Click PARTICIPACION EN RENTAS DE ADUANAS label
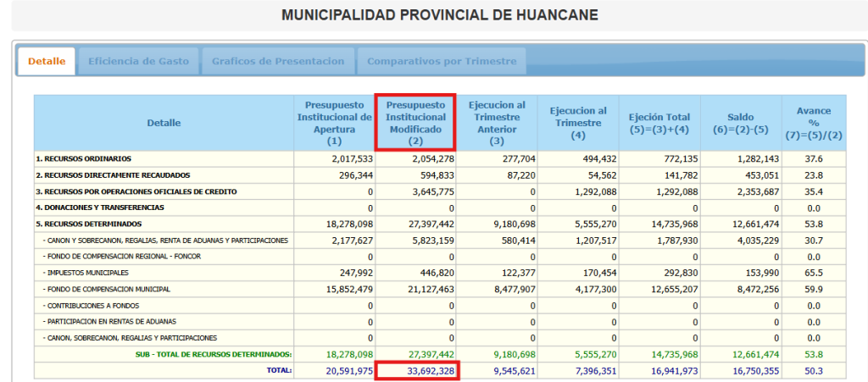 109,321
